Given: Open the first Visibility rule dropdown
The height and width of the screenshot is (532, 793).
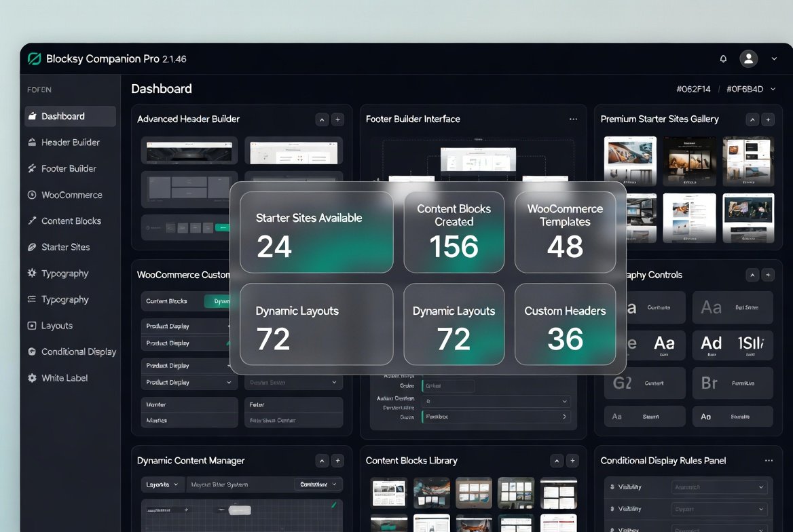Looking at the screenshot, I should pyautogui.click(x=718, y=487).
